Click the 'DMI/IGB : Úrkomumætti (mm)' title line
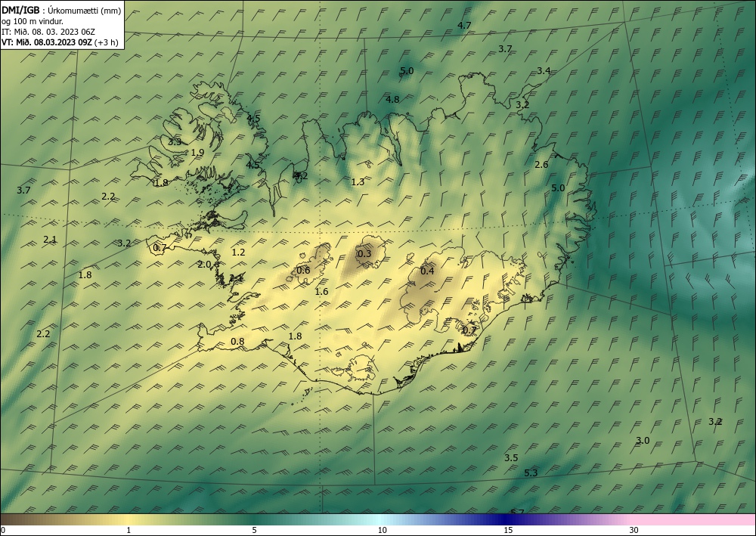Screen dimensions: 756x536 pos(61,11)
